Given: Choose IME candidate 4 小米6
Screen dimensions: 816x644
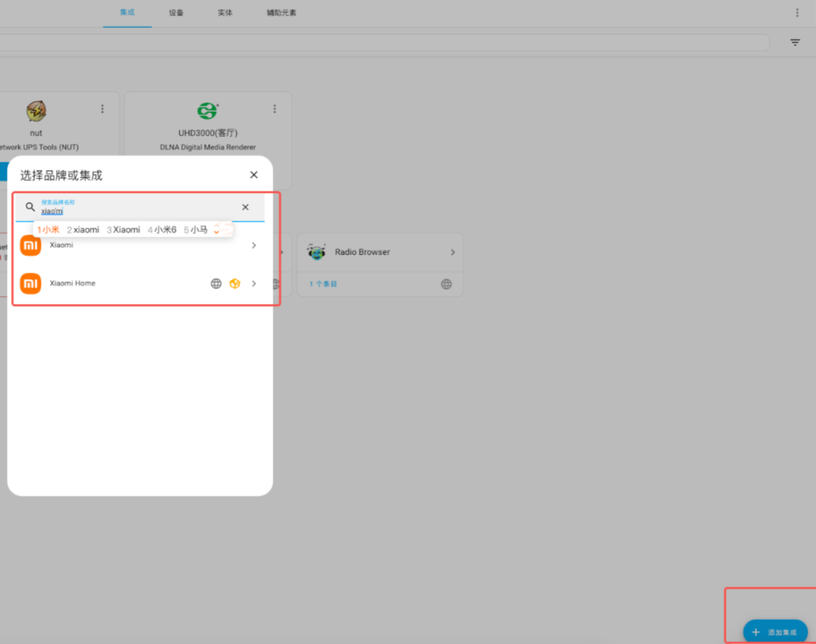Looking at the screenshot, I should pos(162,230).
